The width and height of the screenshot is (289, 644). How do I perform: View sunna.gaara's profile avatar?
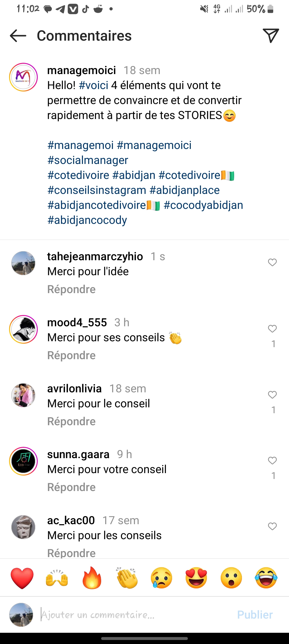(x=24, y=461)
